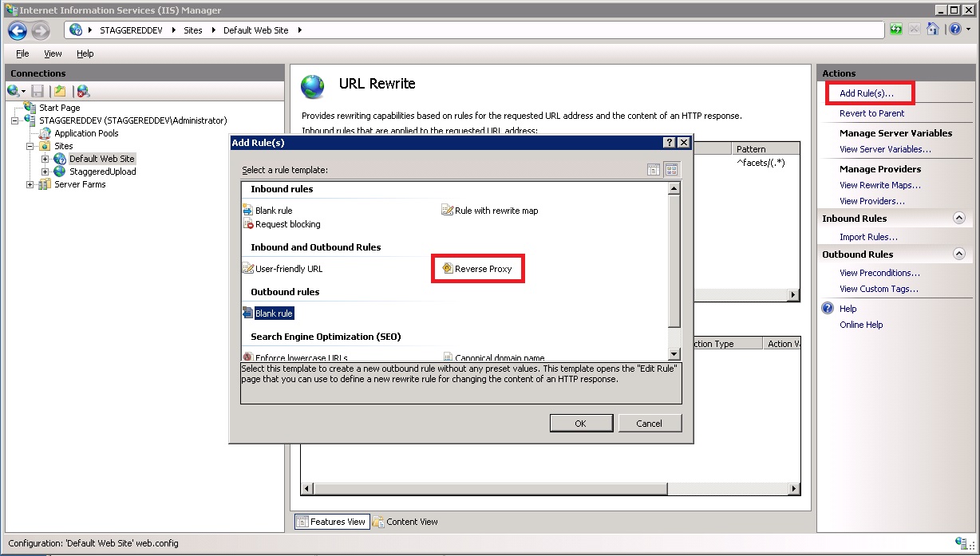Image resolution: width=980 pixels, height=556 pixels.
Task: Open View Server Variables...
Action: (x=885, y=149)
